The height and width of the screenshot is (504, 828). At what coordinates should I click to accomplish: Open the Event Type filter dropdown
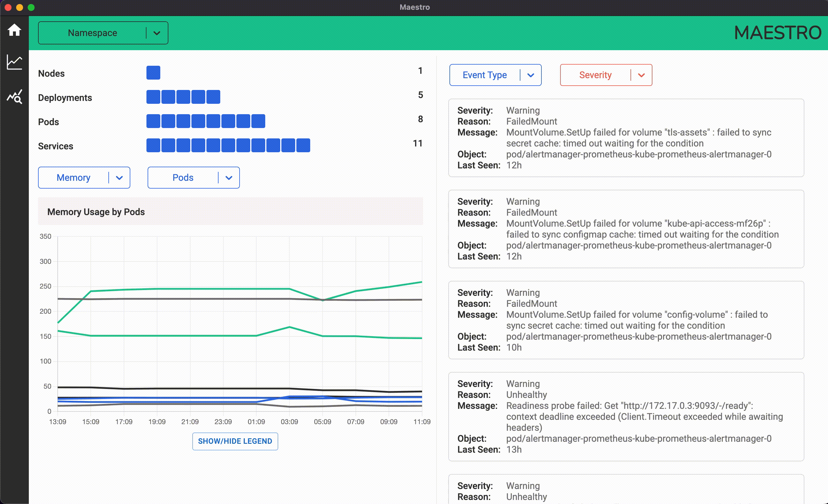495,75
